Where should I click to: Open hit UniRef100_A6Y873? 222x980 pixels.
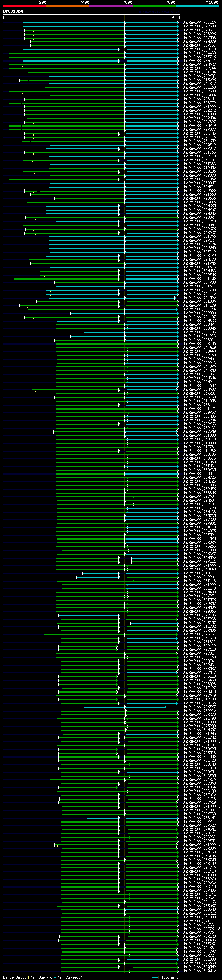tap(199, 175)
